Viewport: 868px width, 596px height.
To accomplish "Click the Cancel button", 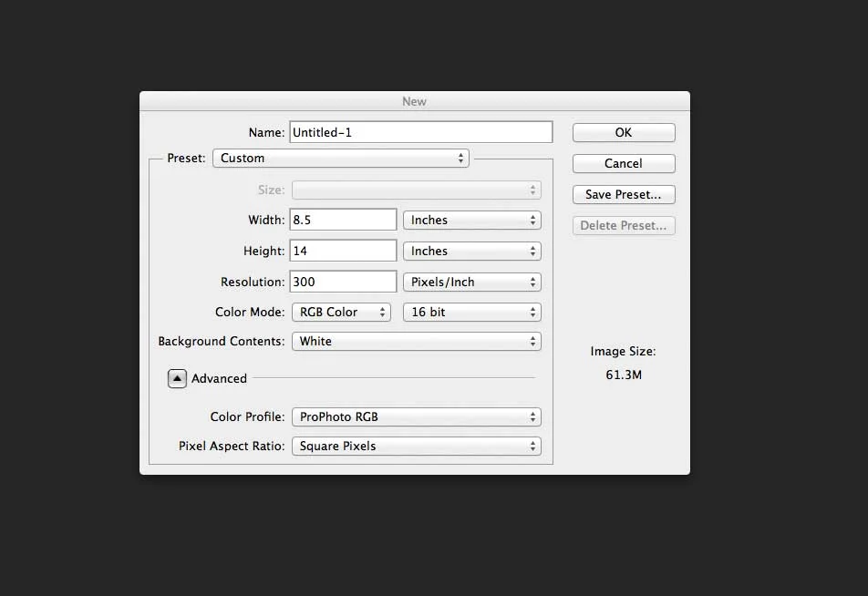I will coord(624,164).
